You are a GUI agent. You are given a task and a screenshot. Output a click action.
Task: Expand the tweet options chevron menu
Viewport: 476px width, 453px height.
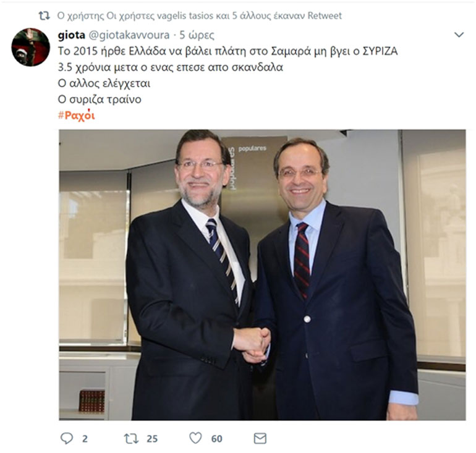[x=459, y=35]
